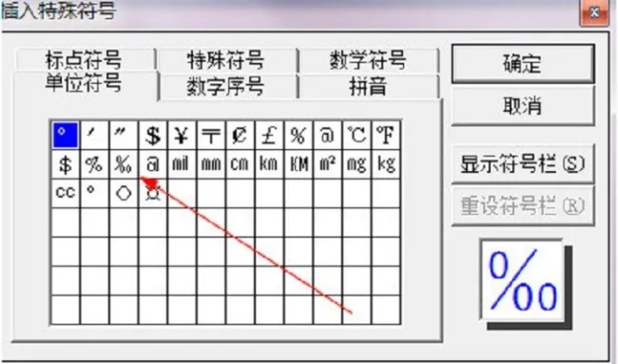
Task: Open the 数字序号 tab
Action: coord(226,86)
